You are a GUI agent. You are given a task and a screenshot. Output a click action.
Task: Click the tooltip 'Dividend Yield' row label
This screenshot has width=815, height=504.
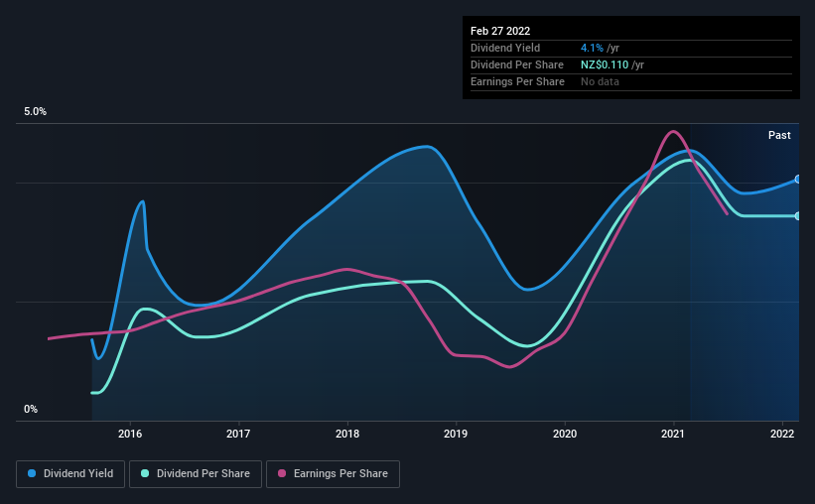[x=505, y=48]
